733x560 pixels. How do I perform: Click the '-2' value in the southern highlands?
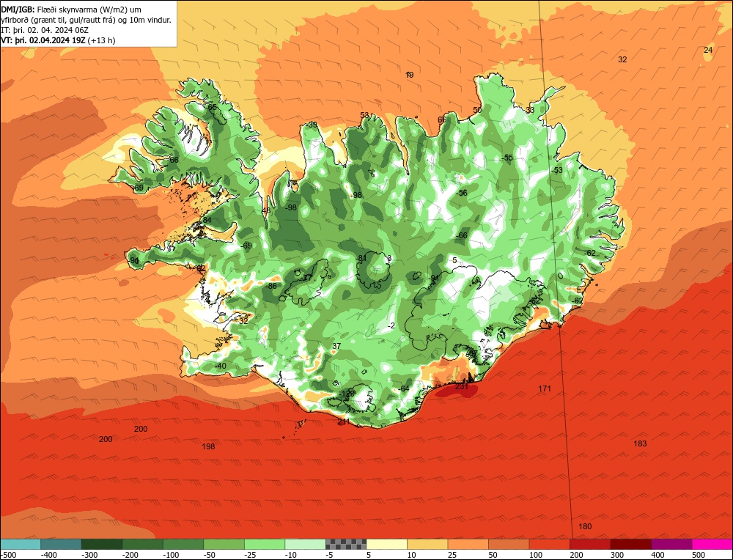point(391,325)
